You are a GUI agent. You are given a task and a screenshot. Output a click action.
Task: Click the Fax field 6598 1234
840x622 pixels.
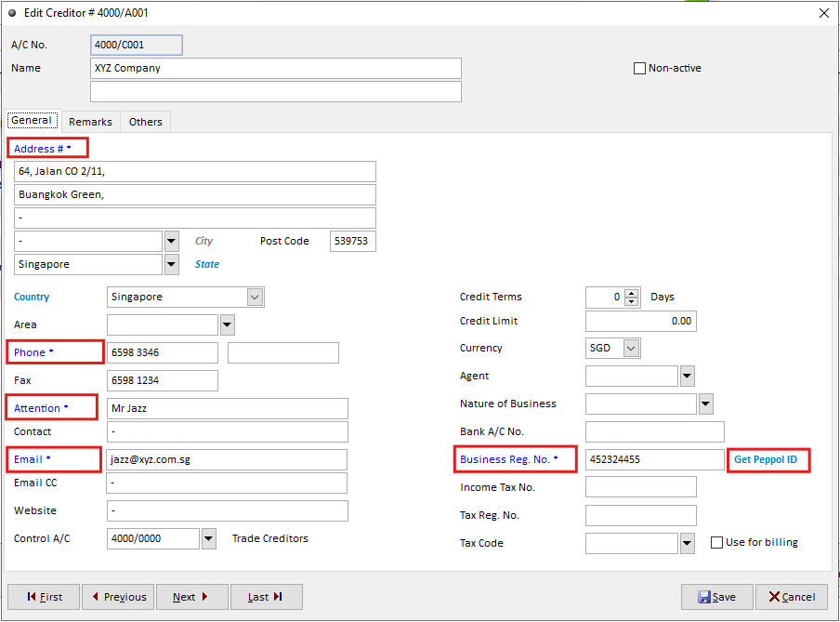click(163, 380)
